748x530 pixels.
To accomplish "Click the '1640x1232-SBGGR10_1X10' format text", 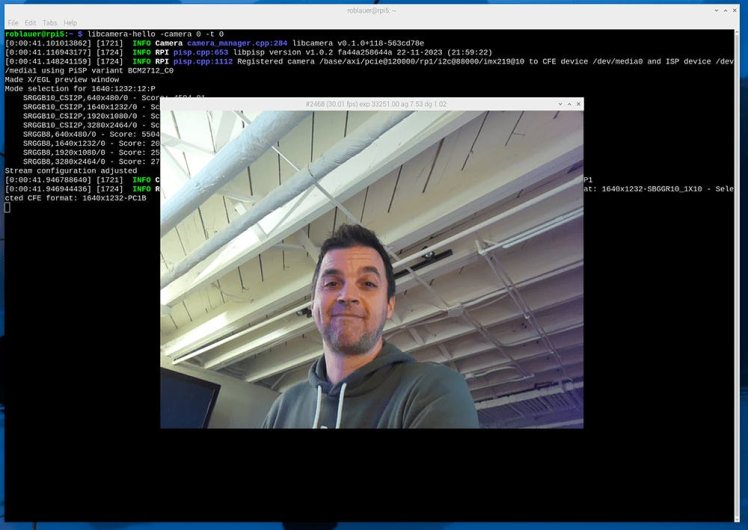I will coord(652,188).
